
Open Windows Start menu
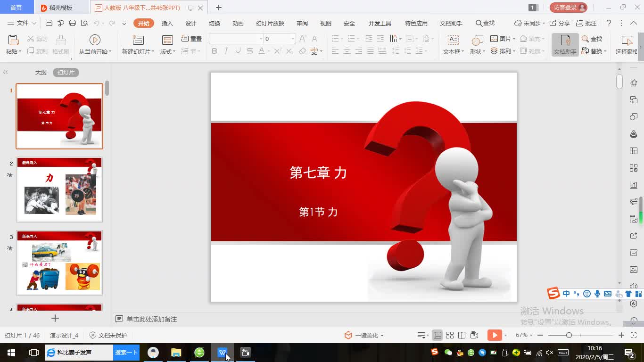pyautogui.click(x=11, y=352)
